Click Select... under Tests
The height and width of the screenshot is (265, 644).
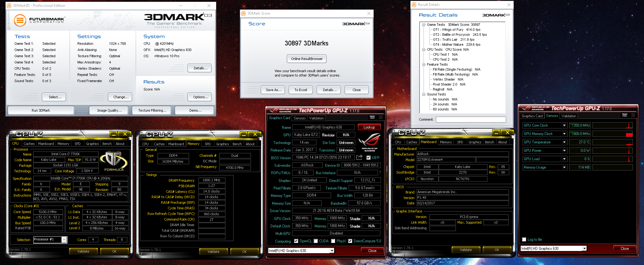click(x=54, y=97)
